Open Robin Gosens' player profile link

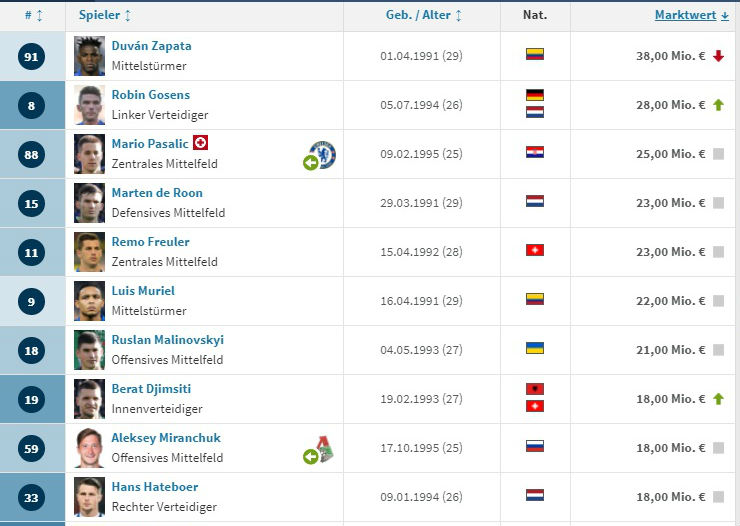150,95
